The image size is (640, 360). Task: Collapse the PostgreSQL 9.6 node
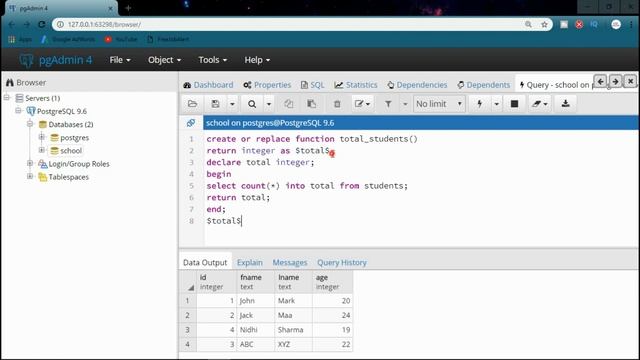pos(18,111)
